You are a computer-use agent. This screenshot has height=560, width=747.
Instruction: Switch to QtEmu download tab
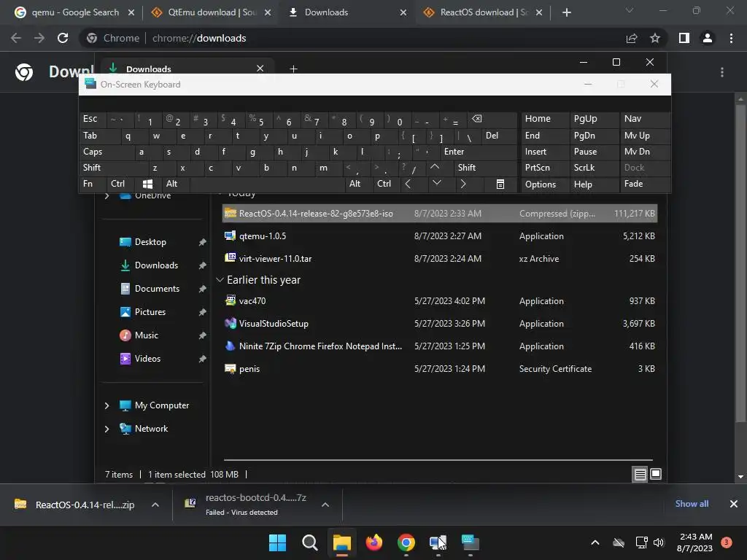[210, 12]
